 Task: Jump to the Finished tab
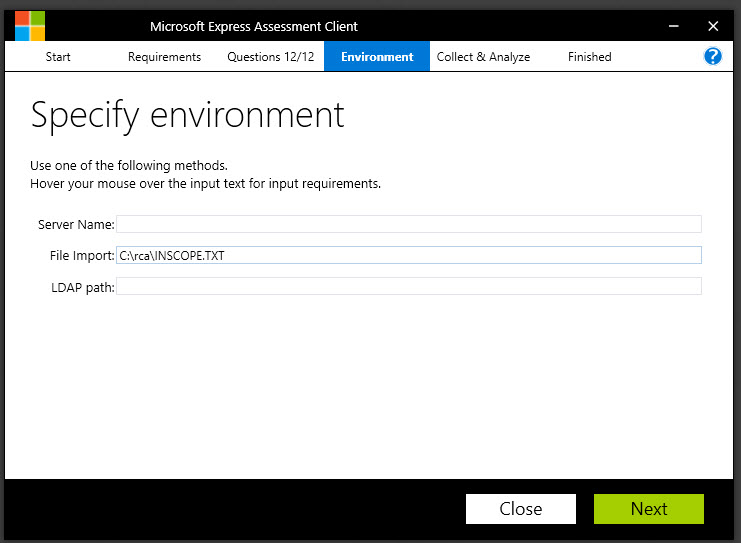589,57
